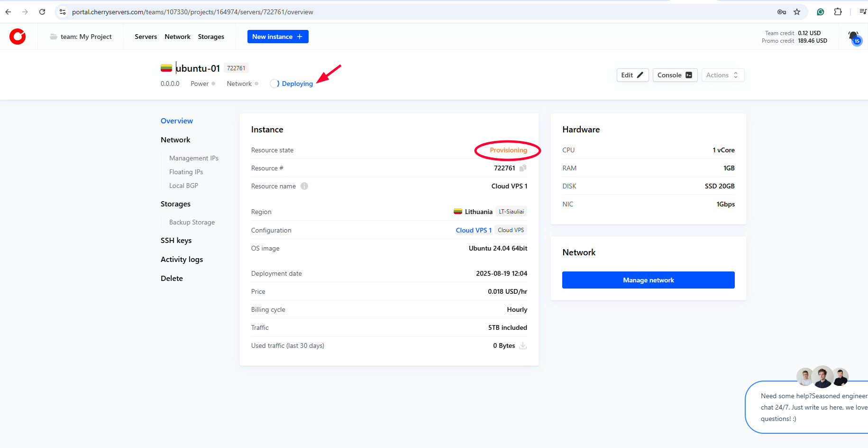Viewport: 868px width, 448px height.
Task: Open the notifications bell
Action: coord(854,37)
